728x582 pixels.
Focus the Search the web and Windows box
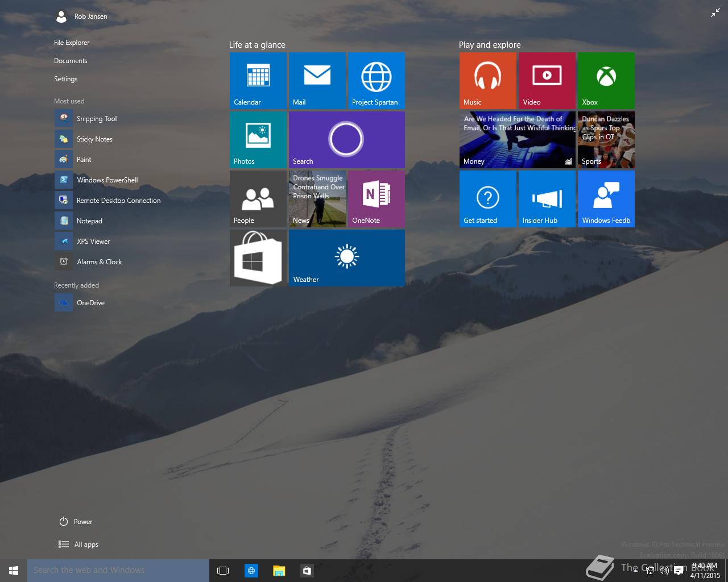(118, 571)
